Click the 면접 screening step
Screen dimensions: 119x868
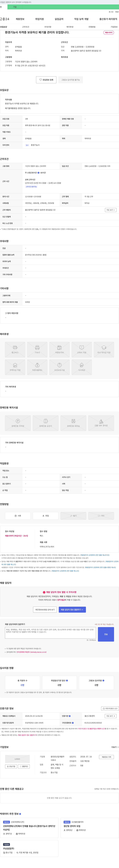(45, 516)
